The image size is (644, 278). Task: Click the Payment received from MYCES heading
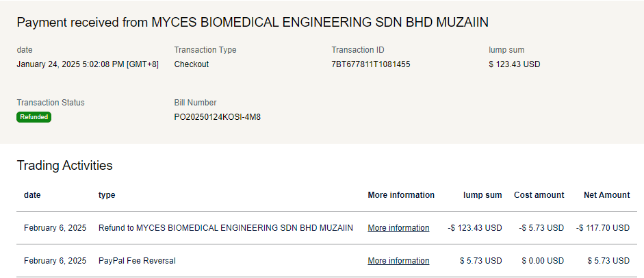pyautogui.click(x=253, y=23)
